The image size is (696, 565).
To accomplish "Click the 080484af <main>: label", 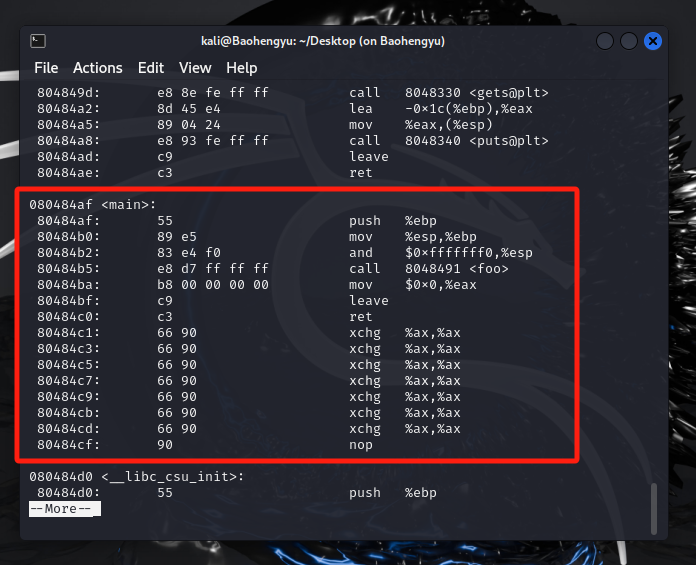I will [93, 205].
